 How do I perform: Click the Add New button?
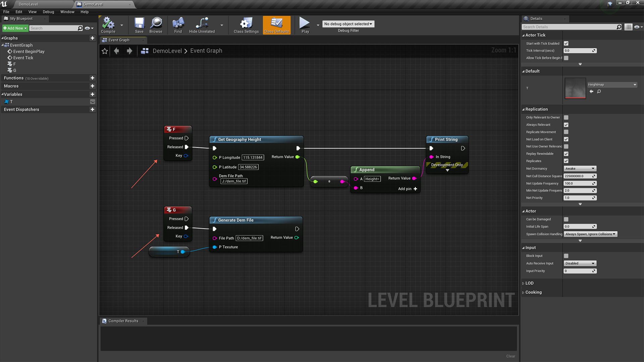click(15, 28)
